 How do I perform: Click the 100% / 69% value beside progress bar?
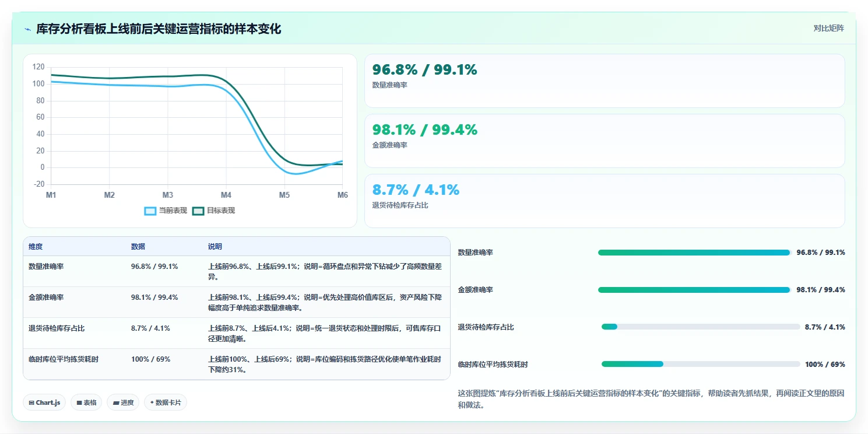(x=825, y=365)
